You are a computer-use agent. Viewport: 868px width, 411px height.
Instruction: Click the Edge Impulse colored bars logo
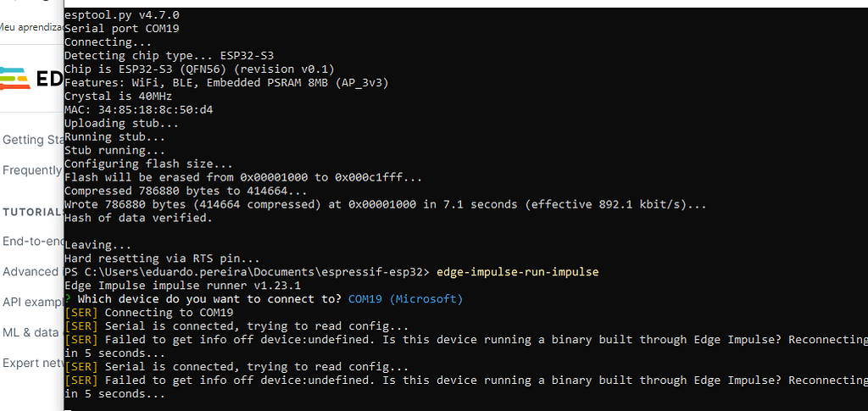point(15,79)
